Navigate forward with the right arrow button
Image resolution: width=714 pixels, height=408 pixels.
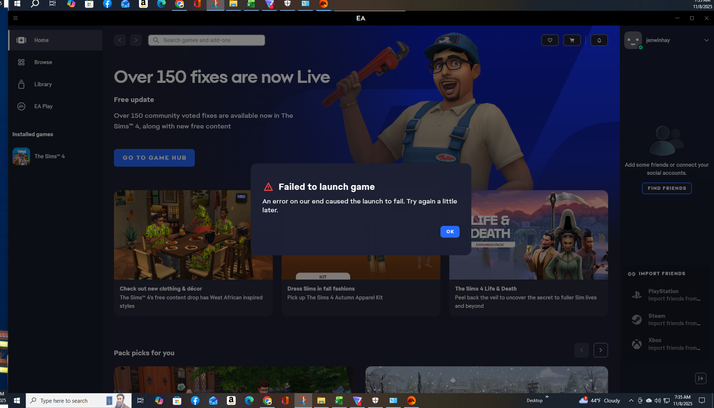135,40
